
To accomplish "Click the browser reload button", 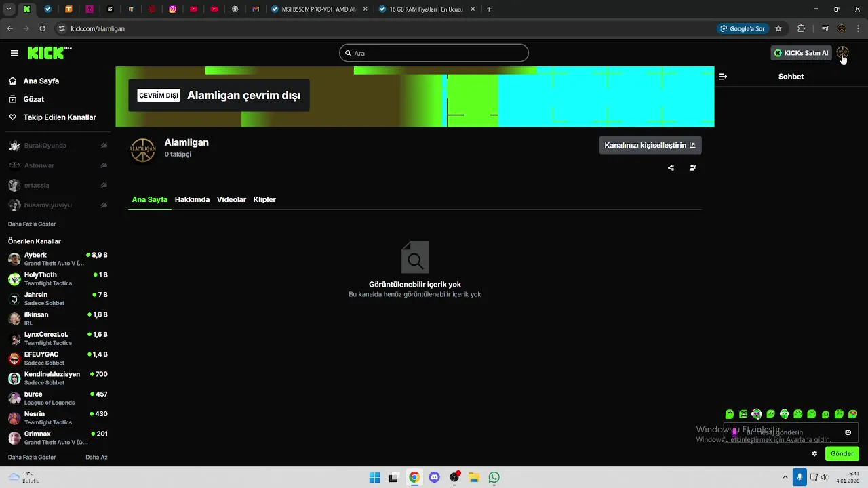I will click(43, 28).
